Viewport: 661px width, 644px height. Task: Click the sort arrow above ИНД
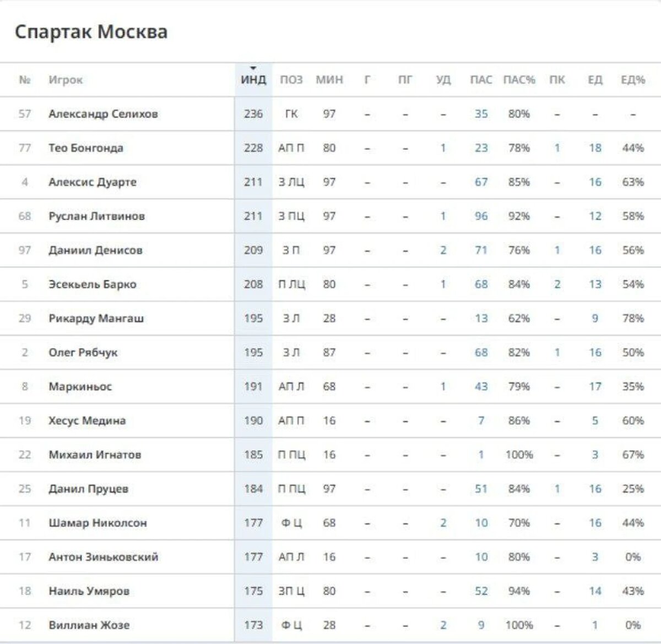(x=253, y=68)
